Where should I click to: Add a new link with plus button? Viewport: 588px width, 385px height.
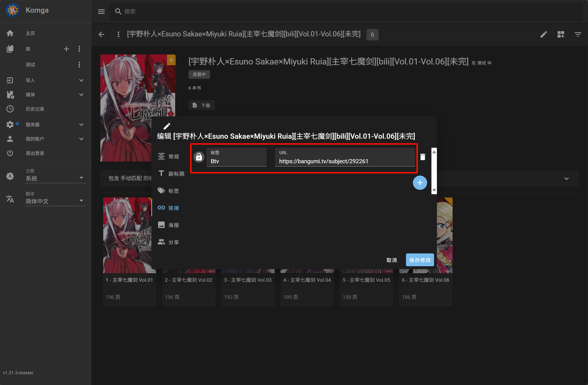pos(420,183)
